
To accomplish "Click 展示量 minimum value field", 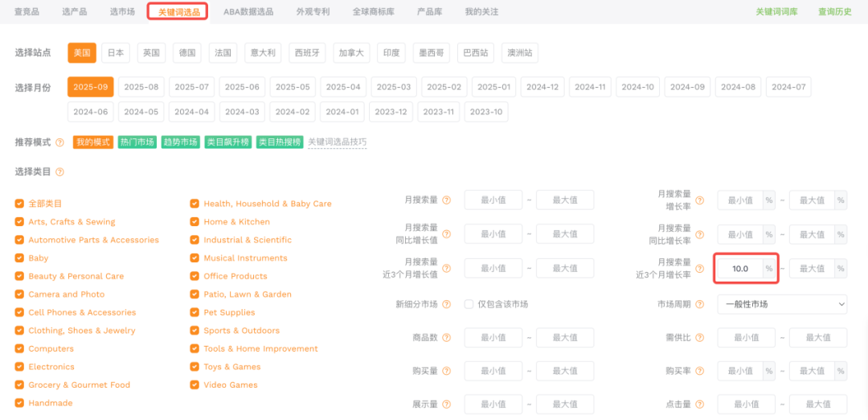I will pyautogui.click(x=493, y=405).
